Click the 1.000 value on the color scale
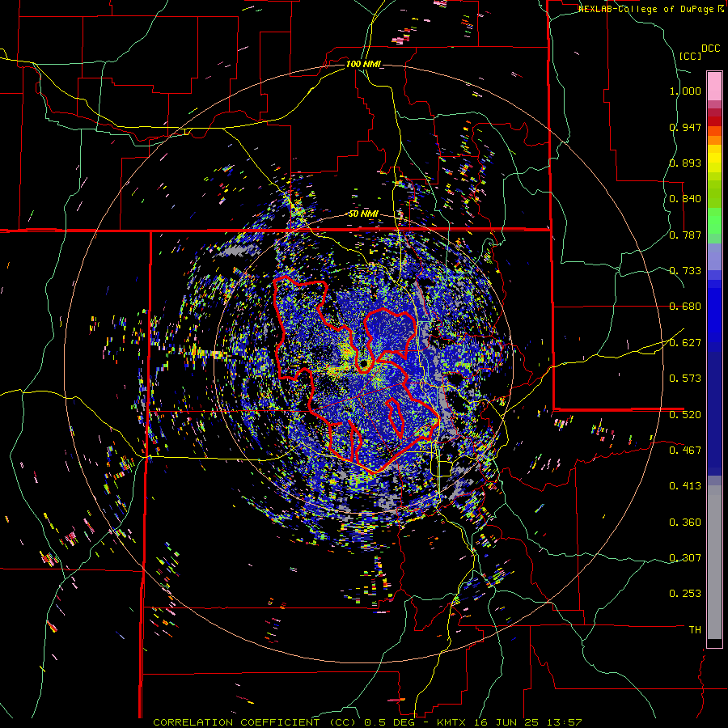Image resolution: width=728 pixels, height=728 pixels. pyautogui.click(x=685, y=91)
